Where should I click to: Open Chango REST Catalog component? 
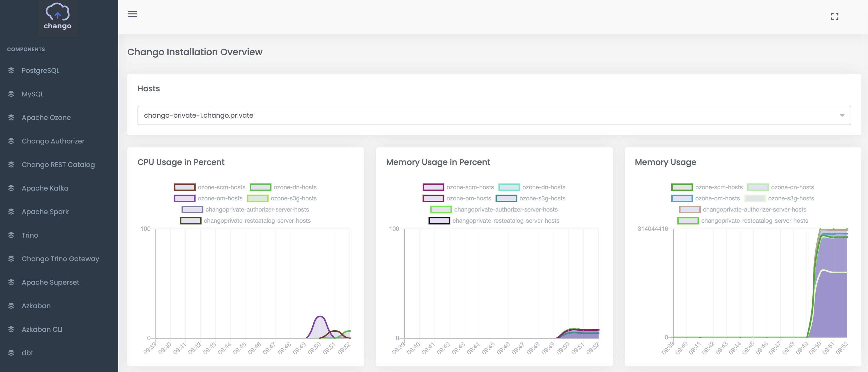(x=59, y=164)
